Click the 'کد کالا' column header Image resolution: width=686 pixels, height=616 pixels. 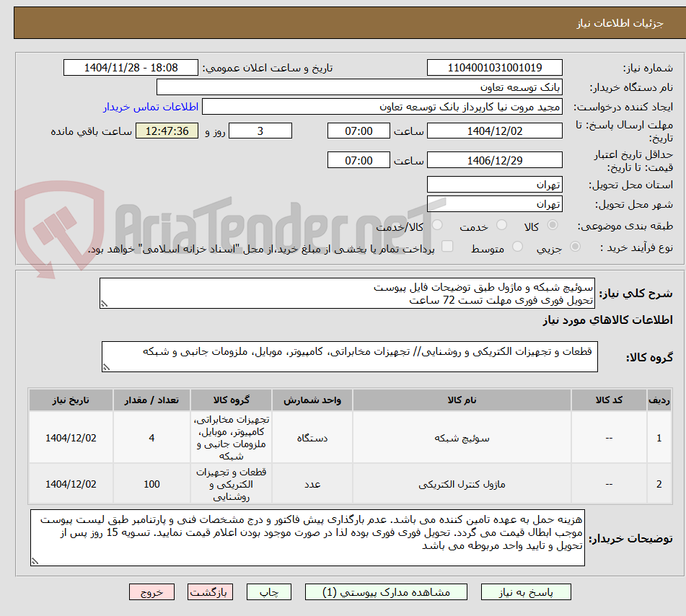click(x=609, y=400)
